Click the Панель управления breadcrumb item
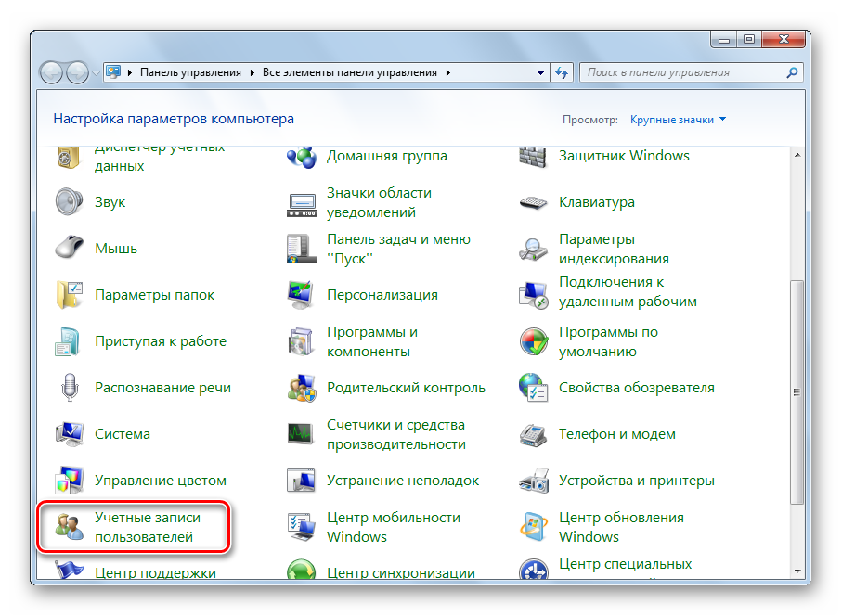The image size is (842, 616). pos(190,72)
